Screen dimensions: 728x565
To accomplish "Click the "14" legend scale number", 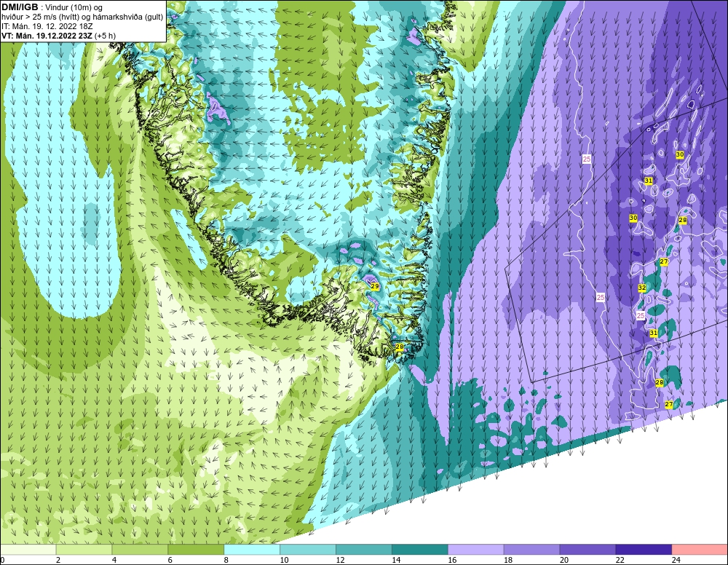I will (396, 560).
